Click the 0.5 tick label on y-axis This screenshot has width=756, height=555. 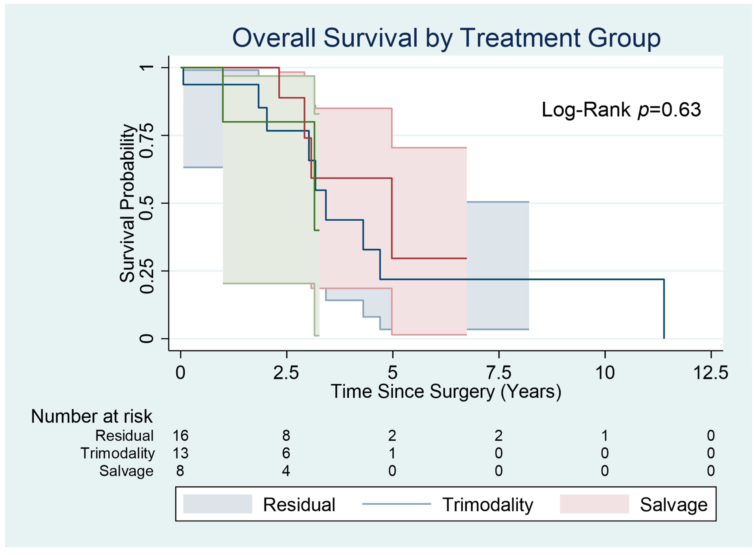(x=147, y=203)
